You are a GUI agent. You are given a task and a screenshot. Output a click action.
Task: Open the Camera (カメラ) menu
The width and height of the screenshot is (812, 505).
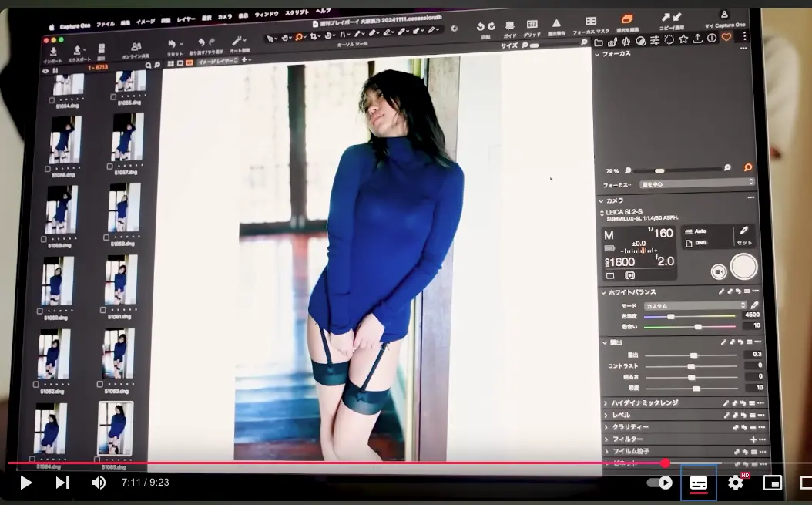coord(225,17)
